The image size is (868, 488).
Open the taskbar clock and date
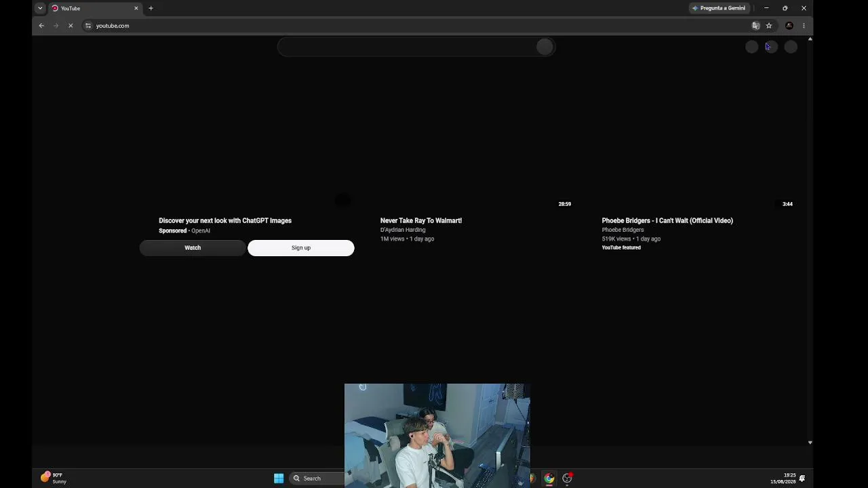click(x=783, y=479)
